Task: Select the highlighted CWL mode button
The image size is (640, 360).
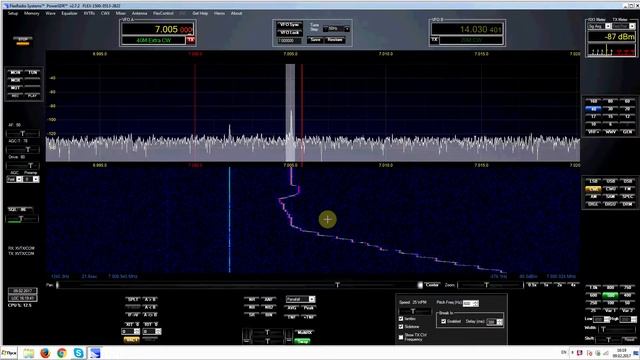Action: [593, 189]
